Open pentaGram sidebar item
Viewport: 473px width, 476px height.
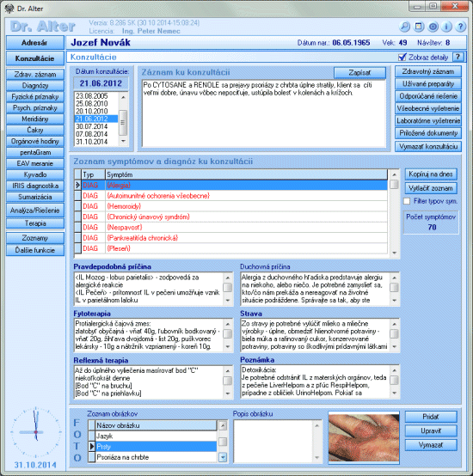pos(35,152)
